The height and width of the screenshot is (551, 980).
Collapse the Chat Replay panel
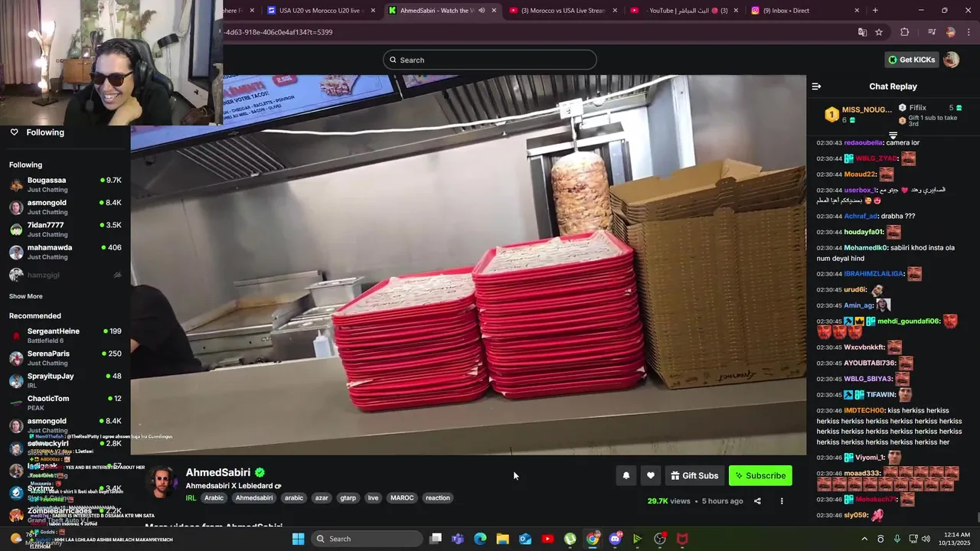(x=816, y=86)
